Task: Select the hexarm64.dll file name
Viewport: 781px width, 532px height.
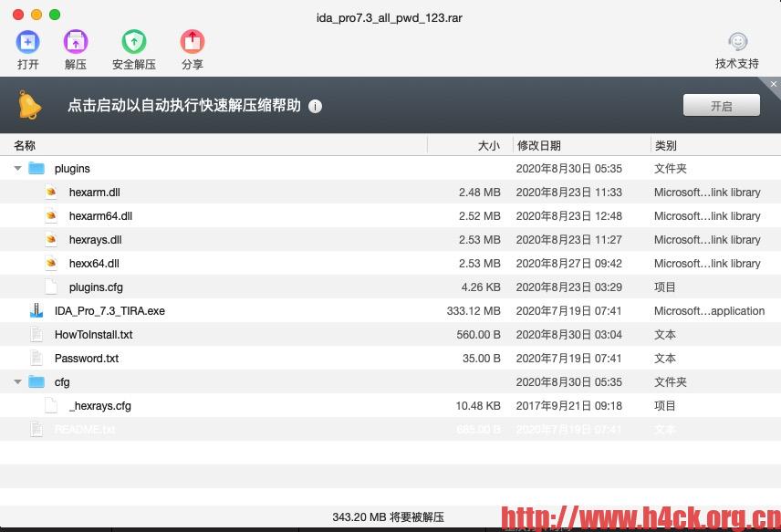Action: (100, 216)
